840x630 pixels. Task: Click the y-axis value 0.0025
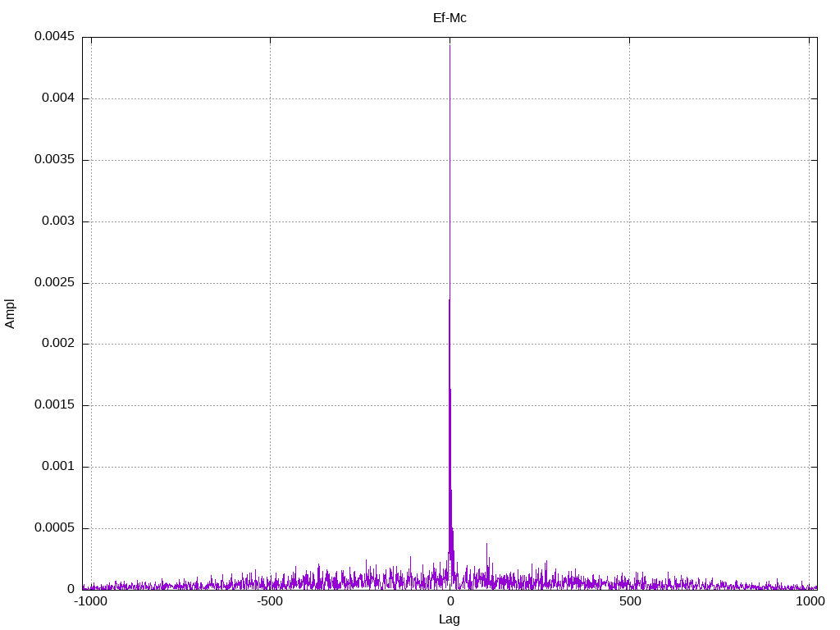pyautogui.click(x=55, y=282)
